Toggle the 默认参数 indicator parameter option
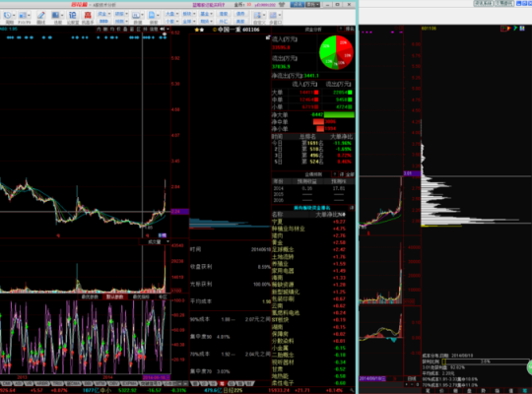The width and height of the screenshot is (532, 394). click(x=114, y=296)
